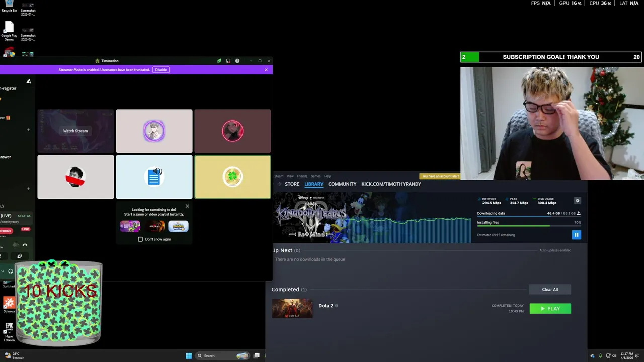
Task: Click the Installing files progress bar
Action: [529, 226]
